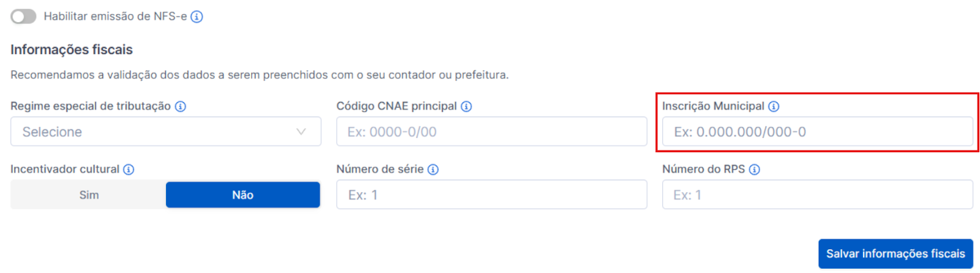Click the Número de série input field
The height and width of the screenshot is (273, 980).
pyautogui.click(x=491, y=195)
